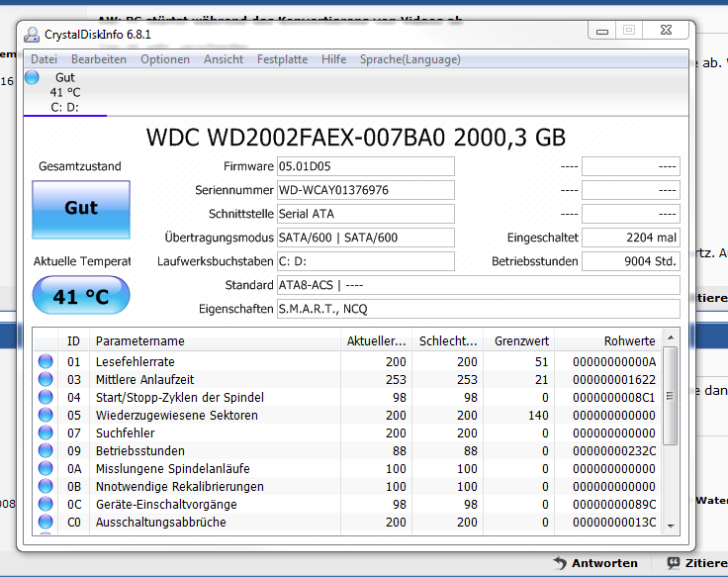Click the Seriennummer field WD-WCAY01376976
Viewport: 728px width, 577px height.
[x=366, y=190]
